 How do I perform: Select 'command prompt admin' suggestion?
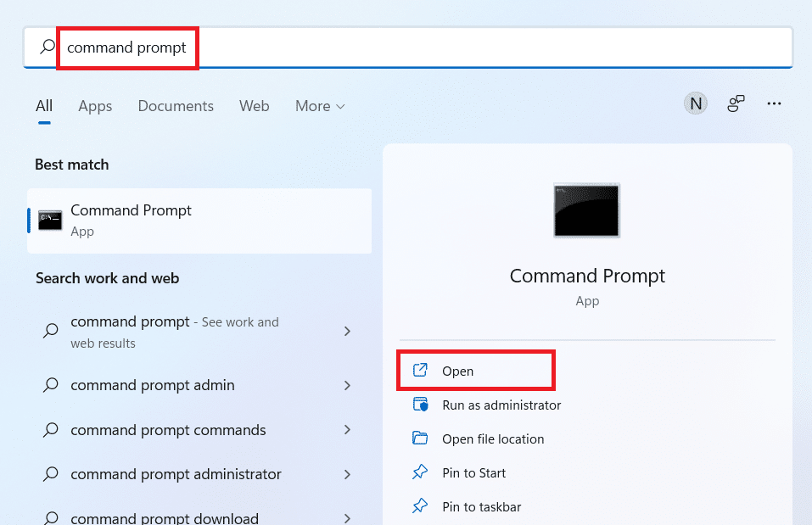coord(199,385)
